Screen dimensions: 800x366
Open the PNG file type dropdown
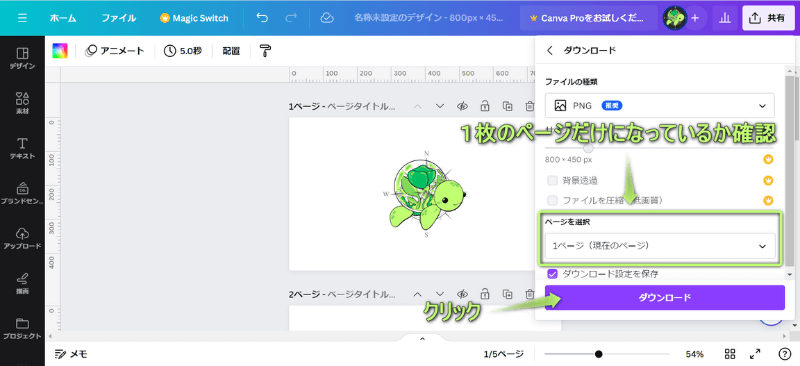point(659,106)
